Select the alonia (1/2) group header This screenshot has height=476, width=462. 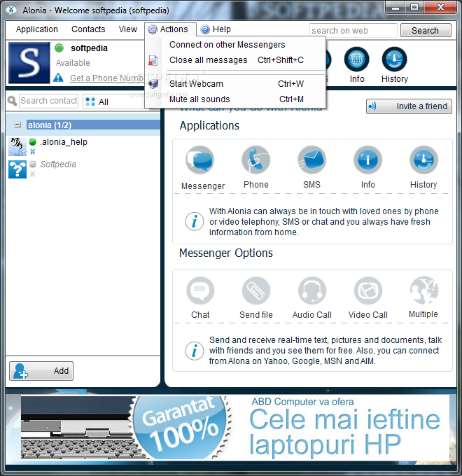[x=83, y=125]
